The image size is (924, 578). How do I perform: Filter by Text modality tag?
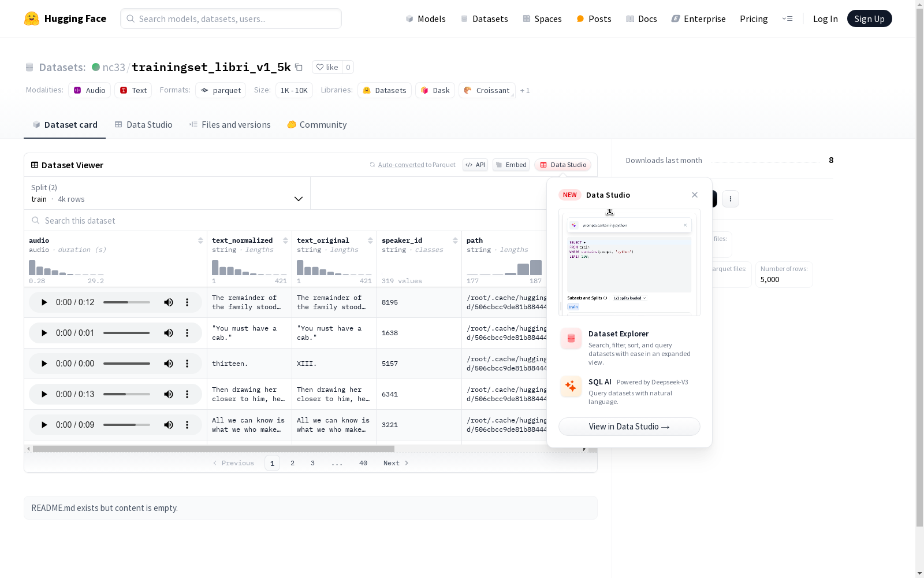tap(133, 90)
